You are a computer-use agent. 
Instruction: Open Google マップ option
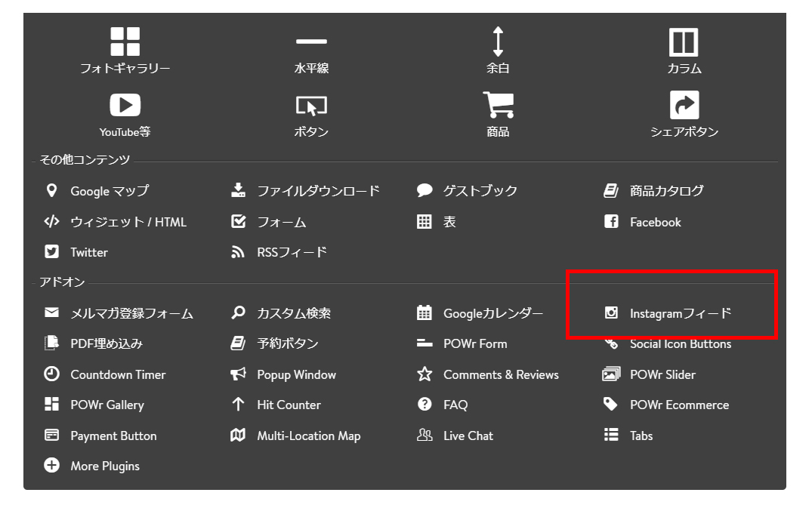(109, 191)
